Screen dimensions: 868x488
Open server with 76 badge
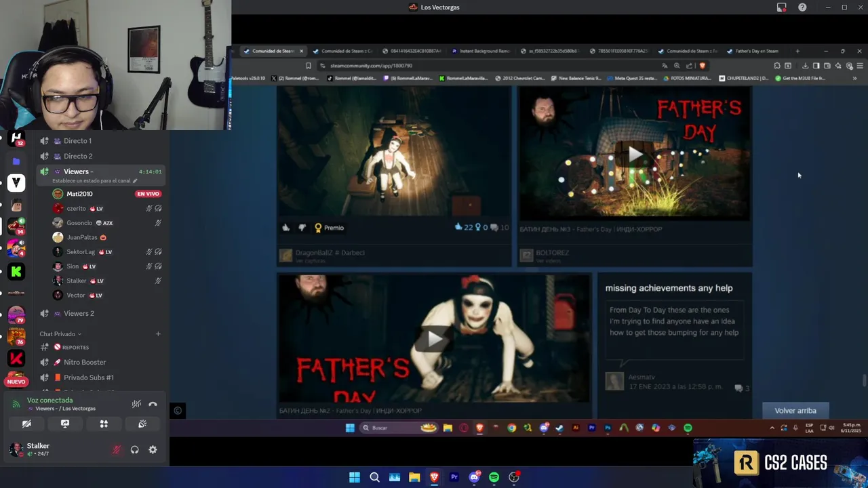(x=16, y=336)
